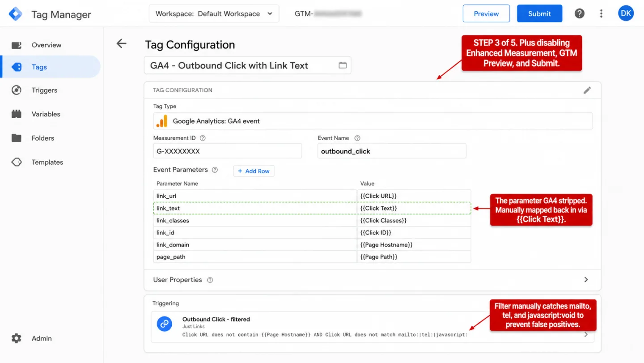Screen dimensions: 644x363
Task: Click the pencil edit icon for Tag Configuration
Action: 587,90
